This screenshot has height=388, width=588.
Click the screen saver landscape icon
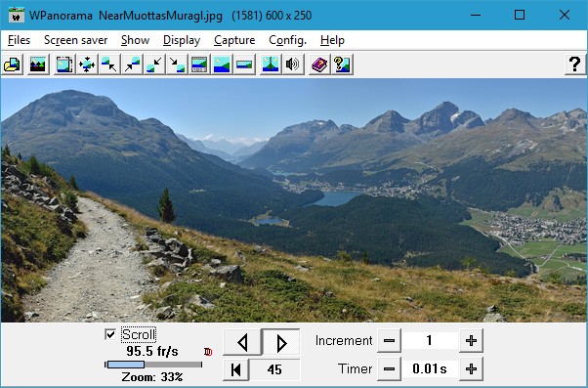(38, 65)
